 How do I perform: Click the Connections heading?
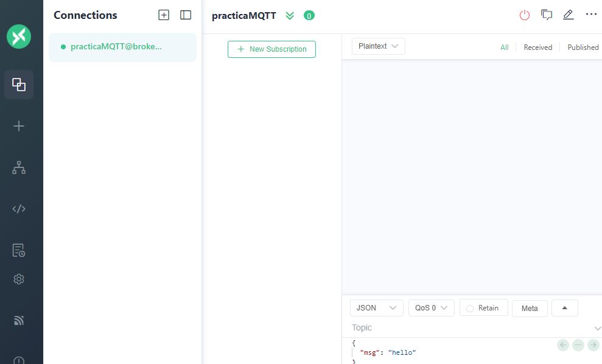tap(85, 15)
